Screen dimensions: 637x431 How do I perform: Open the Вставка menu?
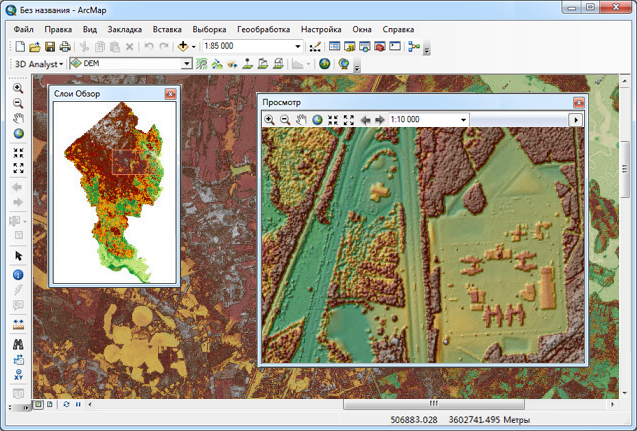pos(167,29)
